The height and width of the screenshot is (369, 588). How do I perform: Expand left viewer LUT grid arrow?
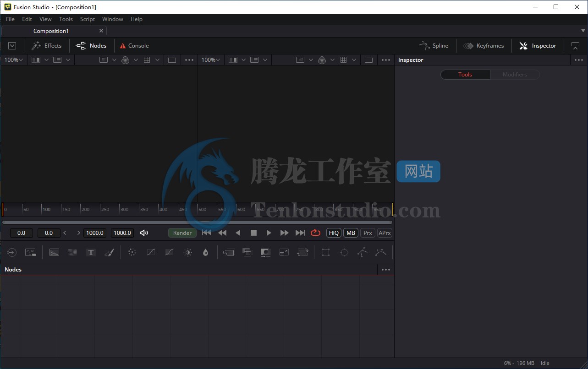click(157, 60)
